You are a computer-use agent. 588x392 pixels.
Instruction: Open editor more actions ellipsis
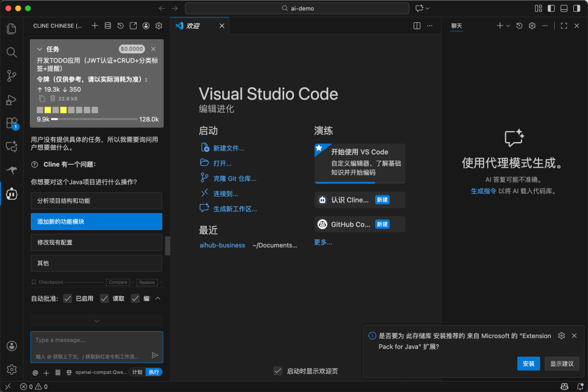430,26
